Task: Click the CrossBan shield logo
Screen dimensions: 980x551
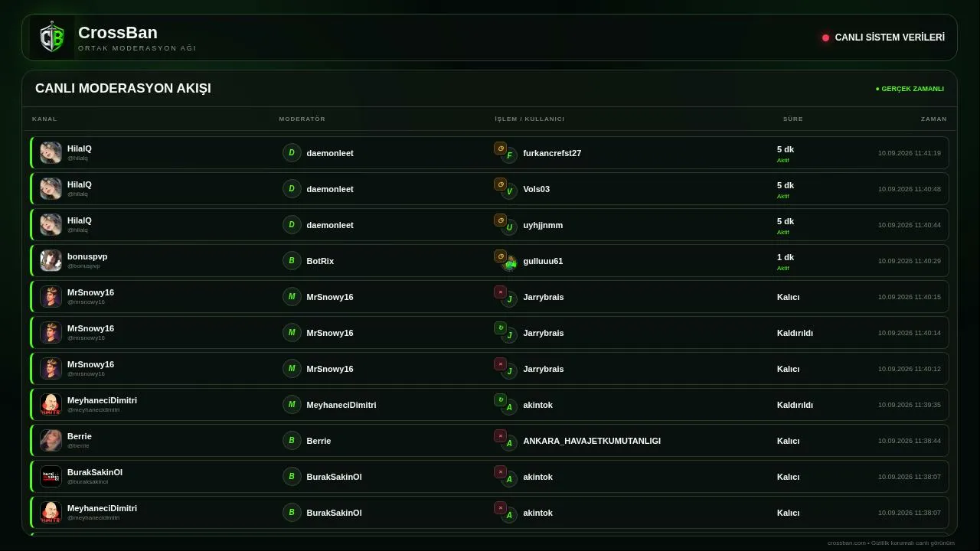Action: (52, 37)
